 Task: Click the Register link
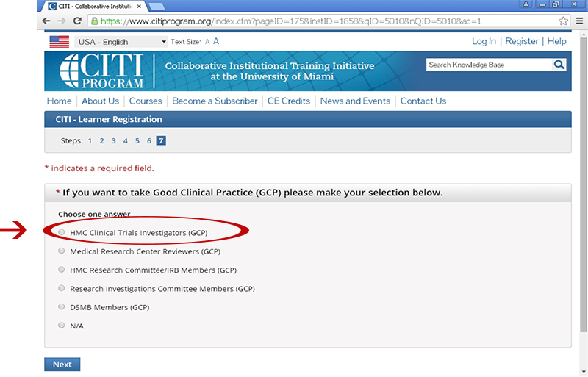coord(522,41)
